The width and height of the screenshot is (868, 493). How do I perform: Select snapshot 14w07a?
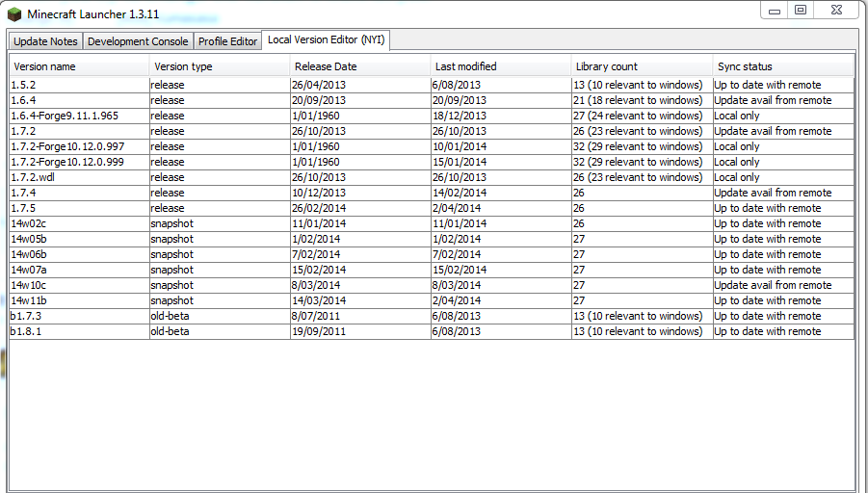(x=432, y=270)
